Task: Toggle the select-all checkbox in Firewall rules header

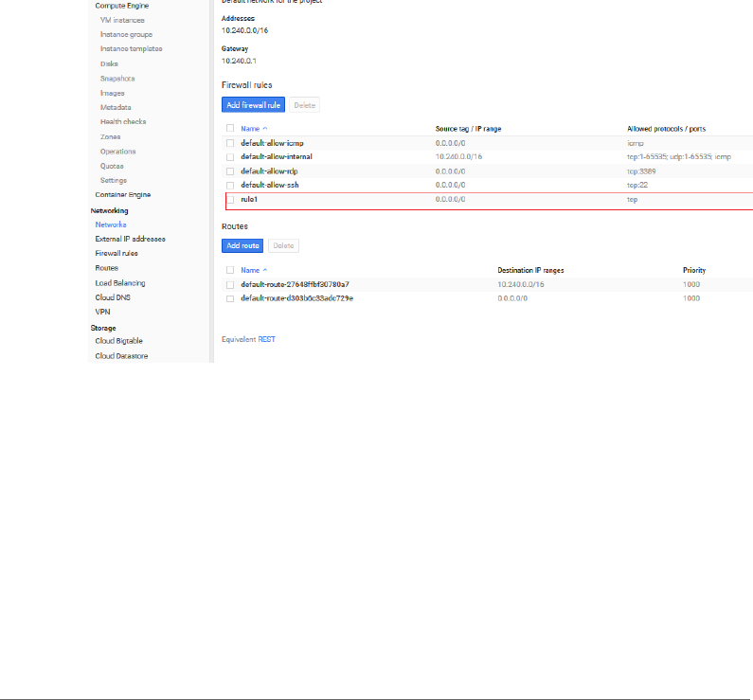Action: [x=230, y=128]
